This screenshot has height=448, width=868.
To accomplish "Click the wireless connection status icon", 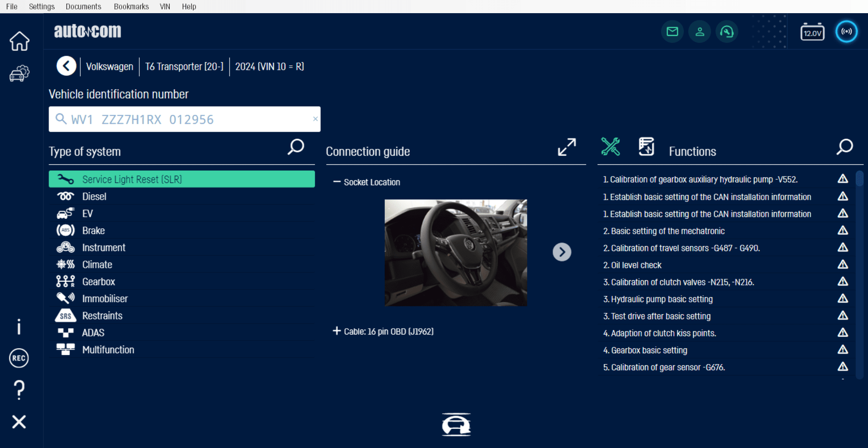I will (x=846, y=32).
